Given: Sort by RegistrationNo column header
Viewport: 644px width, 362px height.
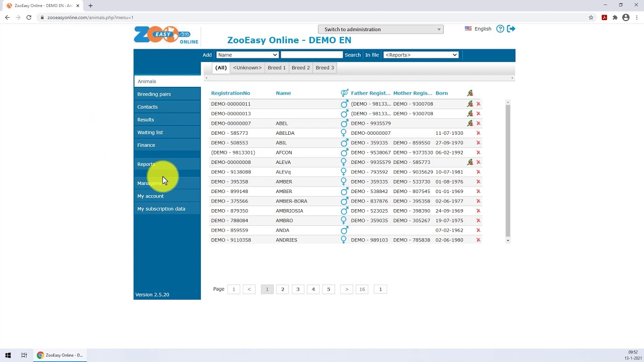Looking at the screenshot, I should coord(230,93).
